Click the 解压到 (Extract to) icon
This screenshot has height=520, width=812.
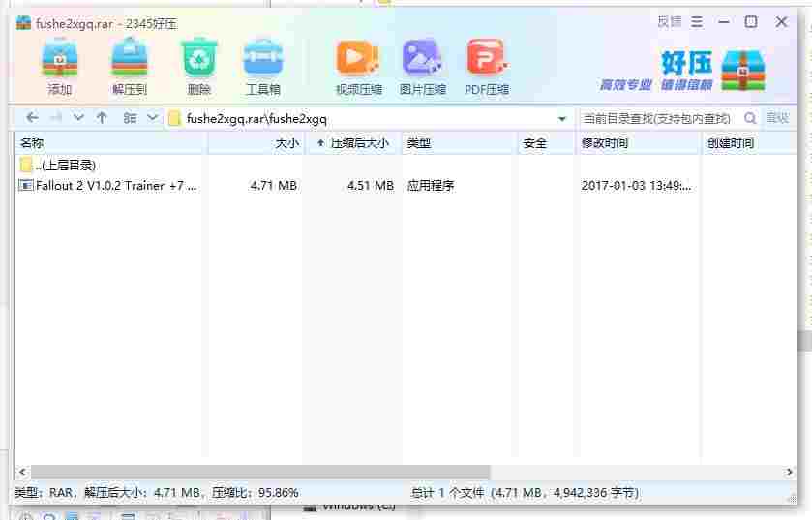(130, 67)
